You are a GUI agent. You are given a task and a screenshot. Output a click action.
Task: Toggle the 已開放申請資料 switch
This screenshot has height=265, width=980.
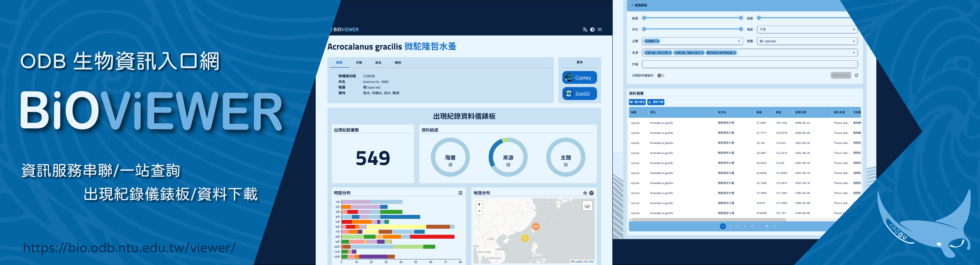[661, 76]
